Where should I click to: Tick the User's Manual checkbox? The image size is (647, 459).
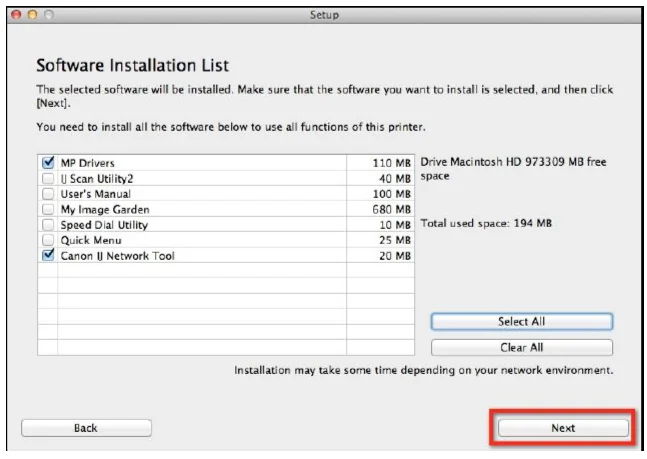(x=48, y=193)
